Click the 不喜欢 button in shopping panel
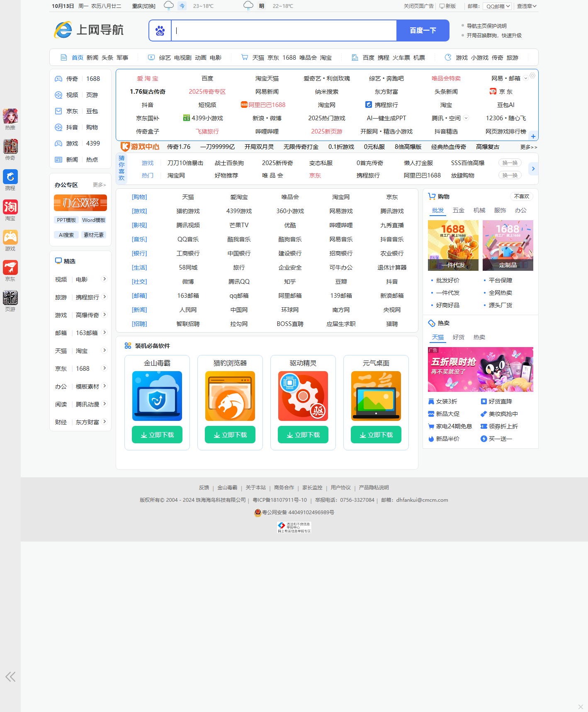 click(522, 197)
